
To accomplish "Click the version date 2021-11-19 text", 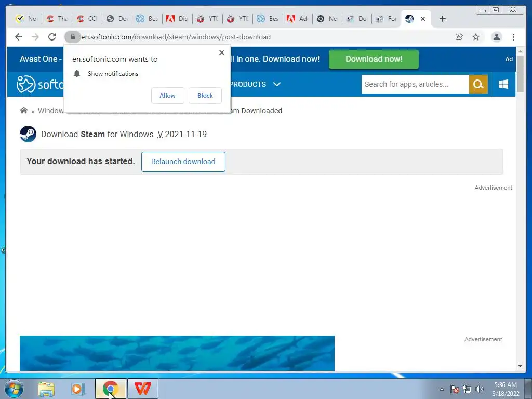I will (185, 134).
